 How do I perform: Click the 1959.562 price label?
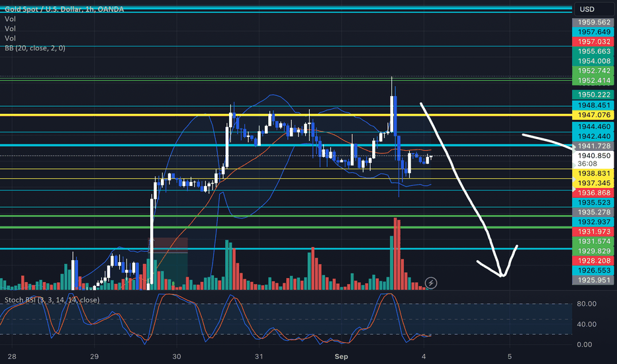coord(593,23)
